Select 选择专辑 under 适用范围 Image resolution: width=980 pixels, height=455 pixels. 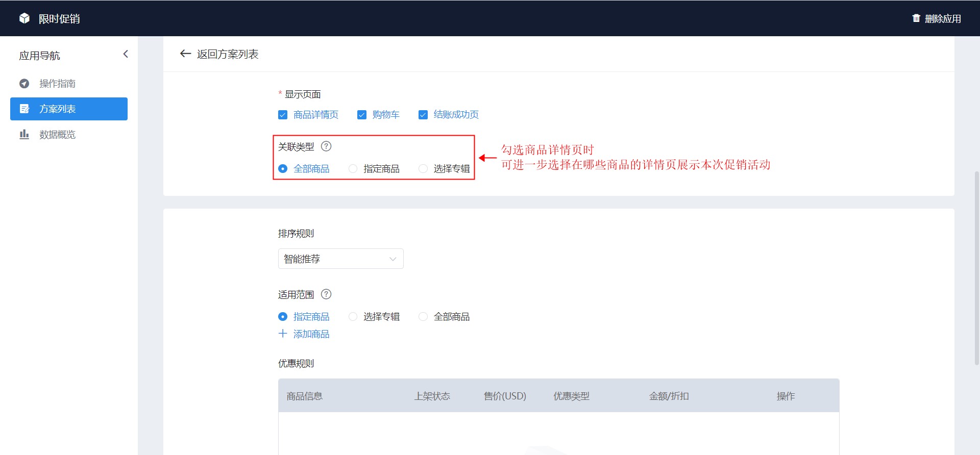click(353, 316)
